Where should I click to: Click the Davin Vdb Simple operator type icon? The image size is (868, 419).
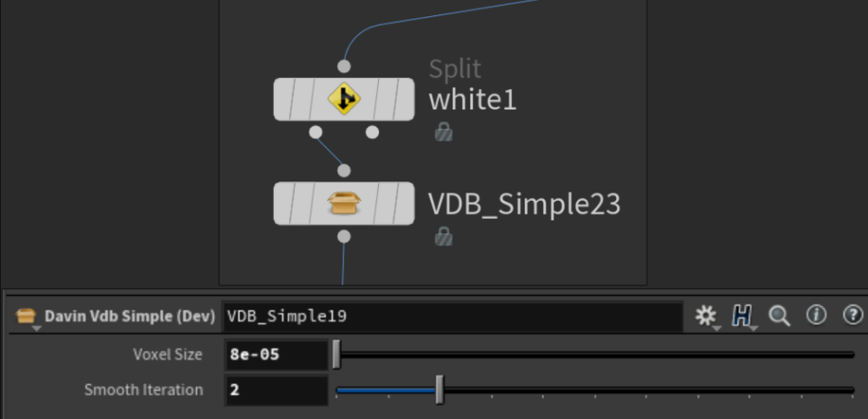(26, 316)
